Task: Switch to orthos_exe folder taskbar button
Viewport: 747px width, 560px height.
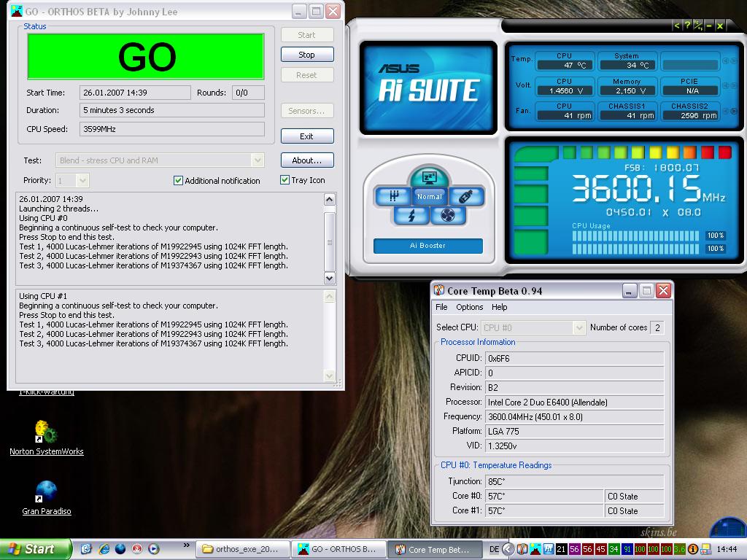Action: click(243, 550)
